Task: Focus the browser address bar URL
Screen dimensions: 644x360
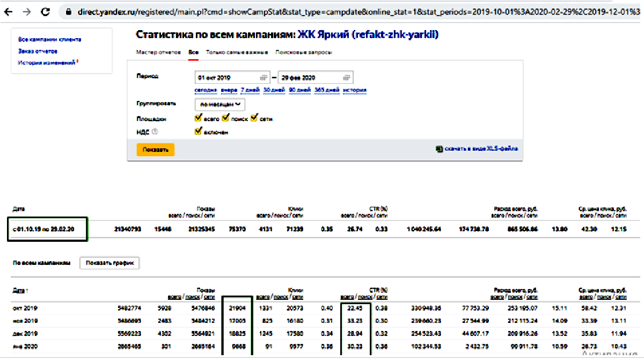Action: coord(358,11)
